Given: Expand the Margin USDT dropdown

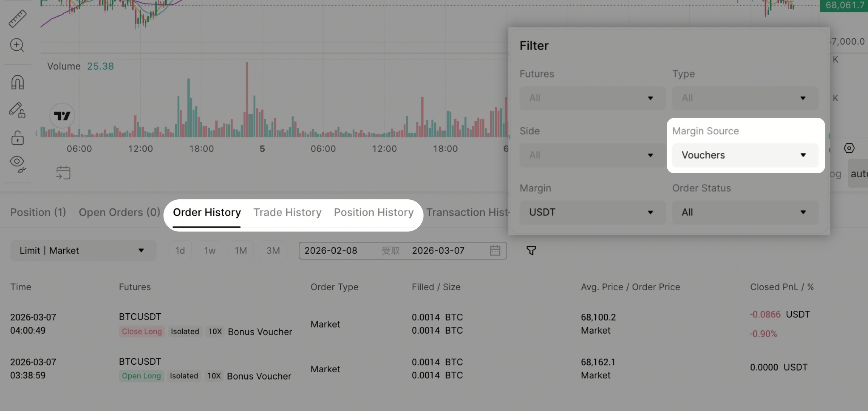Looking at the screenshot, I should [592, 212].
